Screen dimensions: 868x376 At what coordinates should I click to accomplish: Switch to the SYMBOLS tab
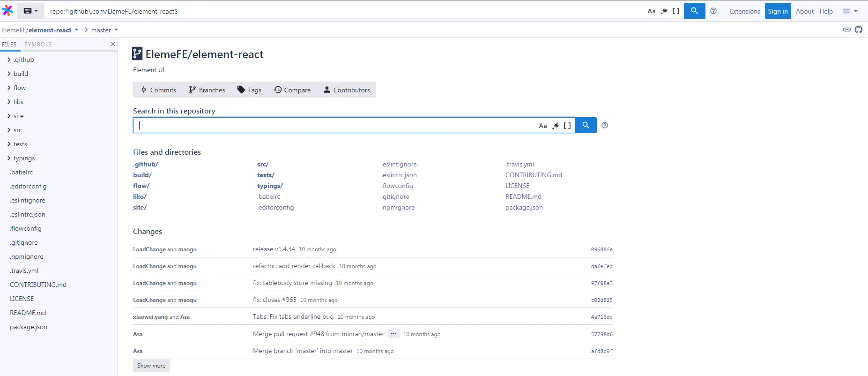(x=38, y=45)
